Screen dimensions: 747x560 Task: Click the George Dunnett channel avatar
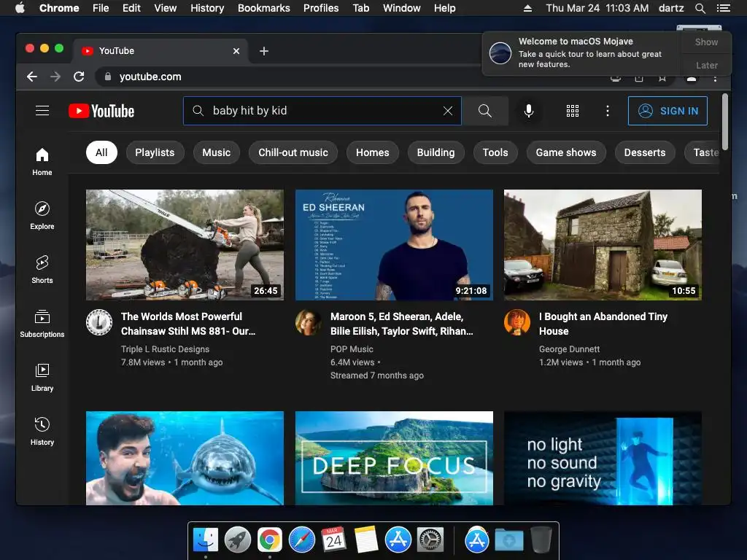pos(517,322)
